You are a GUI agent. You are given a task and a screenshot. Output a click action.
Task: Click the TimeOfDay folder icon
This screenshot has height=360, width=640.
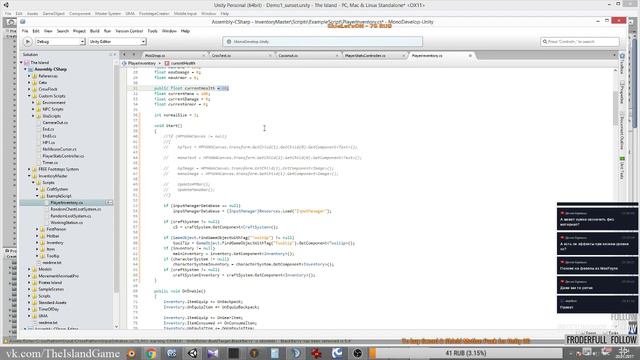click(x=35, y=309)
